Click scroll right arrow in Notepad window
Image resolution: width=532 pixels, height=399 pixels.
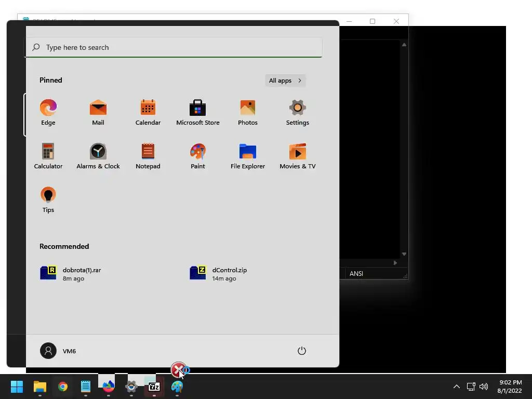[x=395, y=262]
